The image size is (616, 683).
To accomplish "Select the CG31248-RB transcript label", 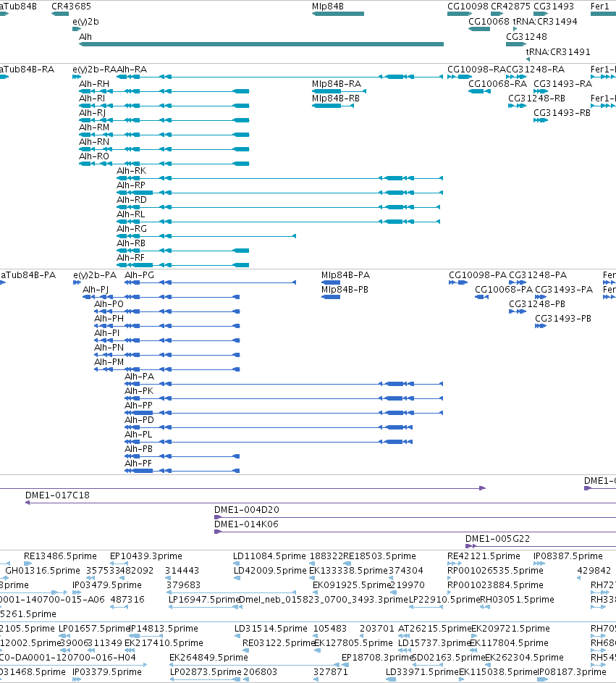I will point(537,98).
